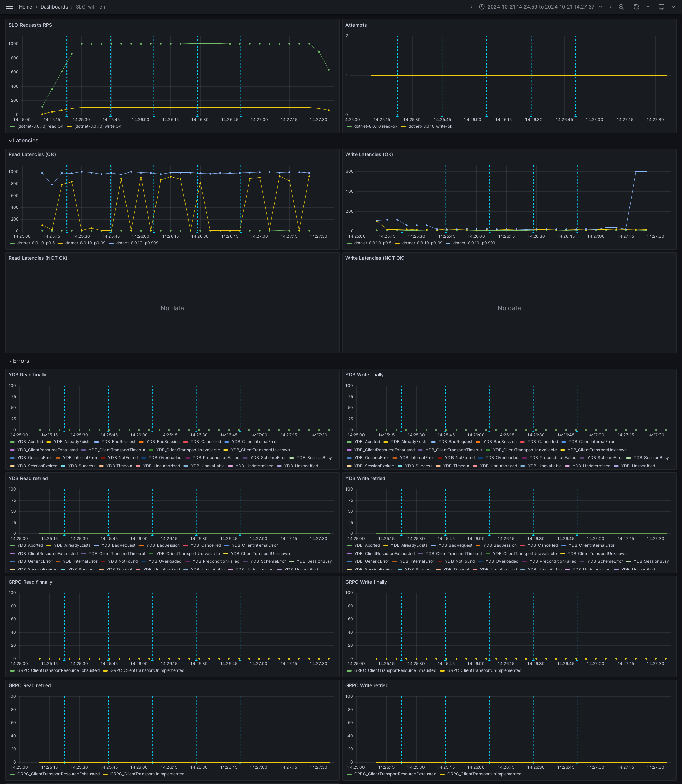Open YDB Write retried panel title menu

pos(365,479)
